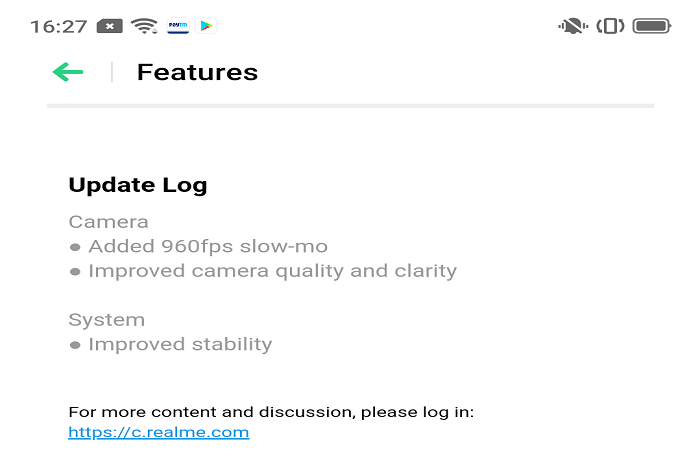This screenshot has height=465, width=700.
Task: Tap the Update Log heading
Action: (x=138, y=185)
